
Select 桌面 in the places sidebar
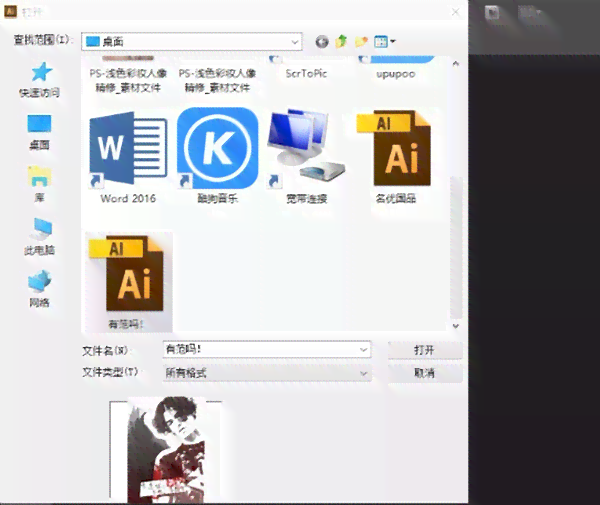[39, 132]
